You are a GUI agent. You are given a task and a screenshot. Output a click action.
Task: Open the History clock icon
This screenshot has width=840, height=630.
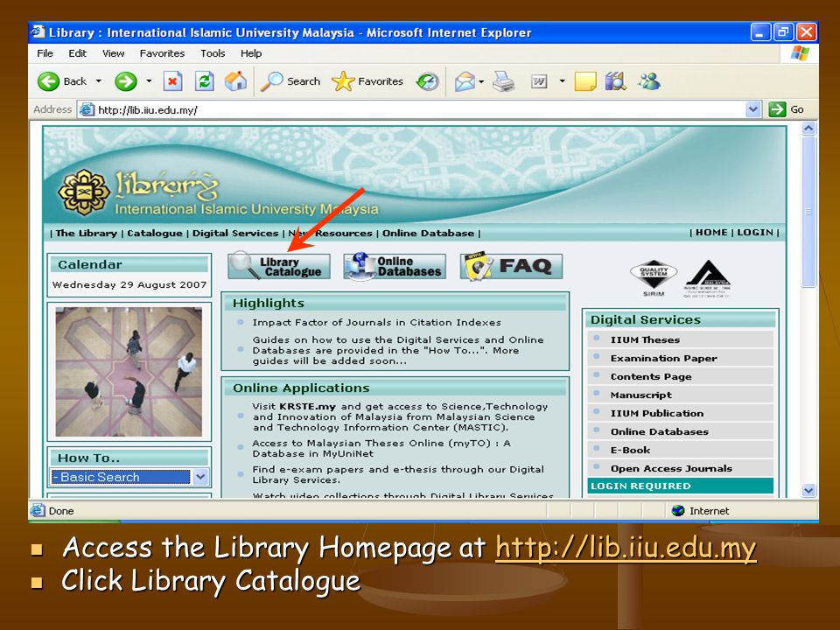pos(428,81)
